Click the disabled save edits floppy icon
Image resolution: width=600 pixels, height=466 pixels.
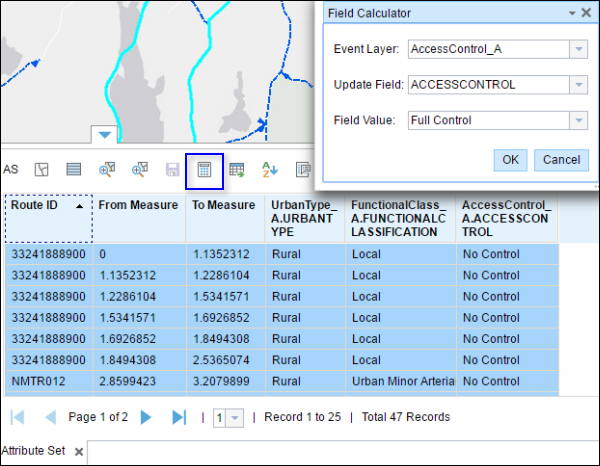click(x=172, y=170)
